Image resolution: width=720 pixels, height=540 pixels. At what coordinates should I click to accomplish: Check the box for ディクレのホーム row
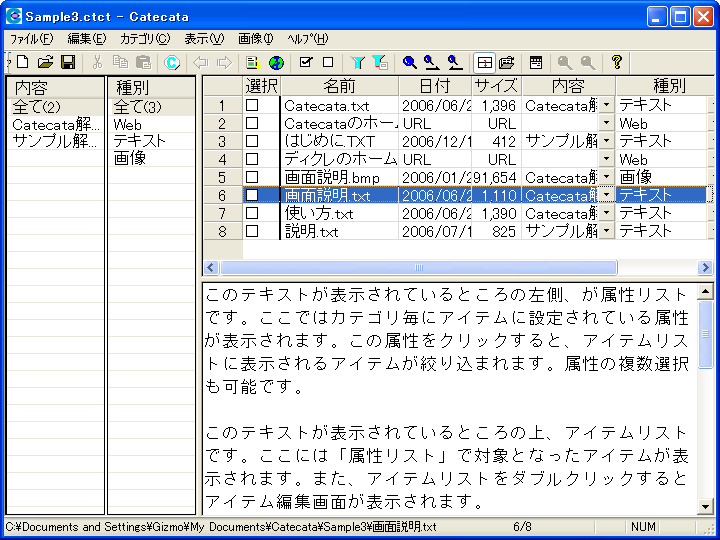coord(252,159)
